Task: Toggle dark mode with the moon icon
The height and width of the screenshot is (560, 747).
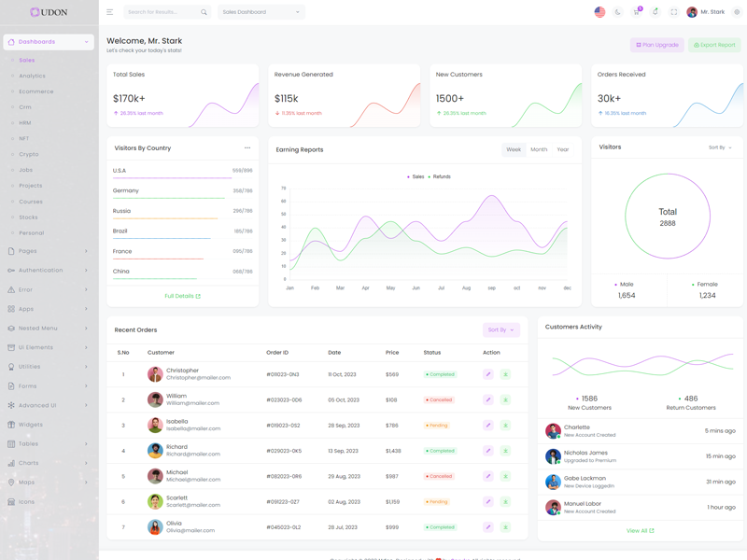Action: 618,12
